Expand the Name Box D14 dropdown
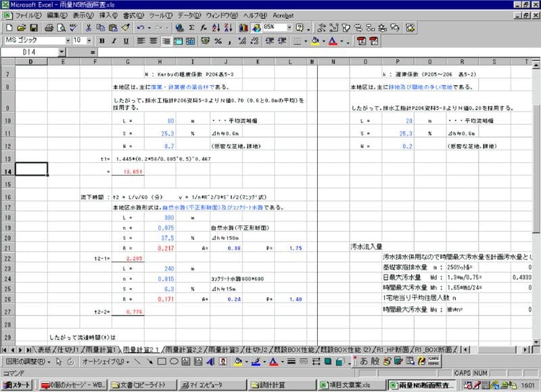Viewport: 541px width, 392px height. point(62,52)
